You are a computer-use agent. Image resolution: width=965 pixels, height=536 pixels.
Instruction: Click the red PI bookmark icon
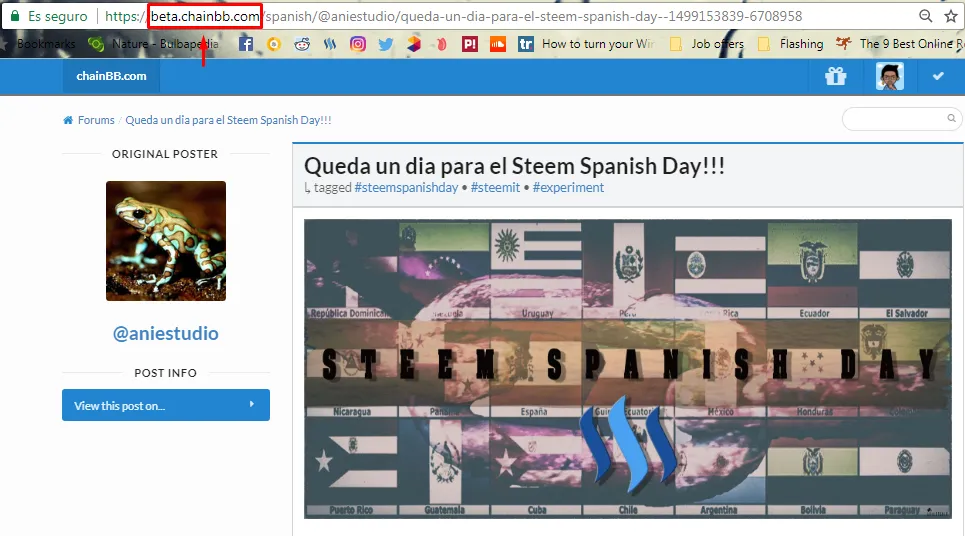tap(470, 44)
